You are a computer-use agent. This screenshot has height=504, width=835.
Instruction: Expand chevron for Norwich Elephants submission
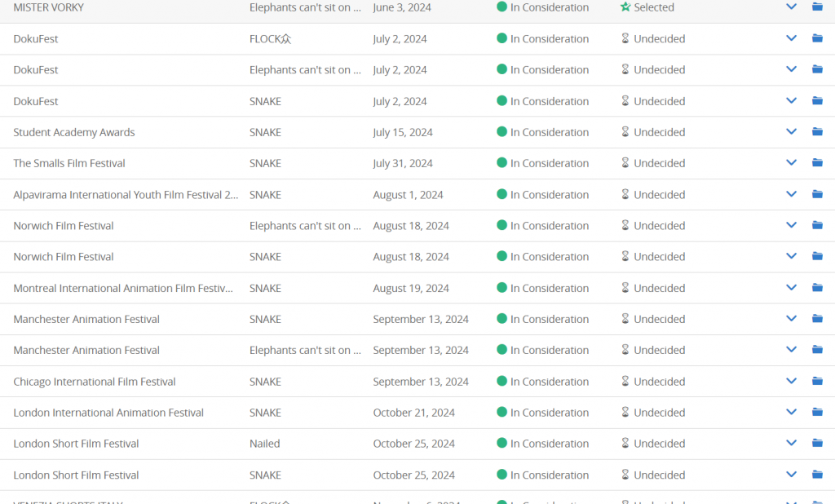pos(791,225)
